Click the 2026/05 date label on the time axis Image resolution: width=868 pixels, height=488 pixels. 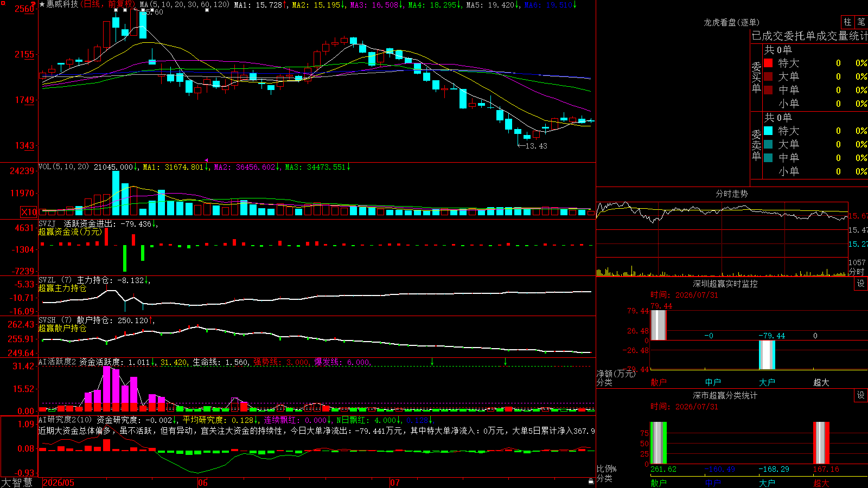click(x=59, y=483)
